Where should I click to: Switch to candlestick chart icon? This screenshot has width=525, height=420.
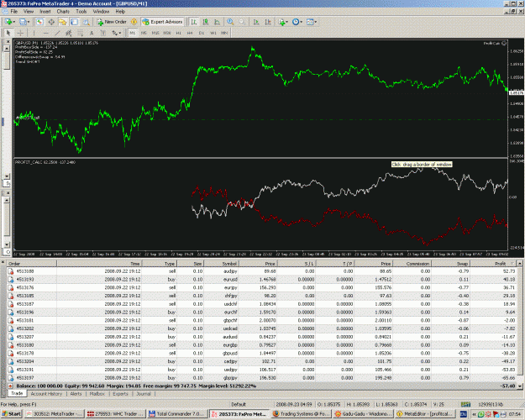205,22
